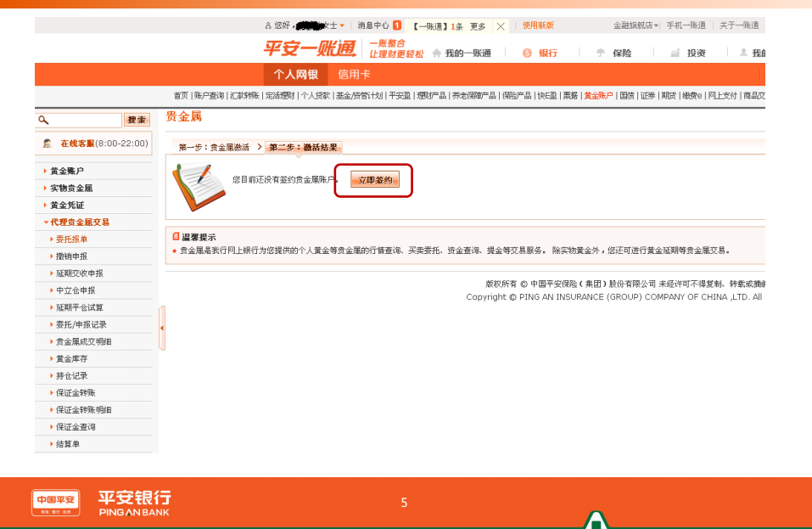Expand 黄金账户 in the left sidebar tree

(x=67, y=171)
